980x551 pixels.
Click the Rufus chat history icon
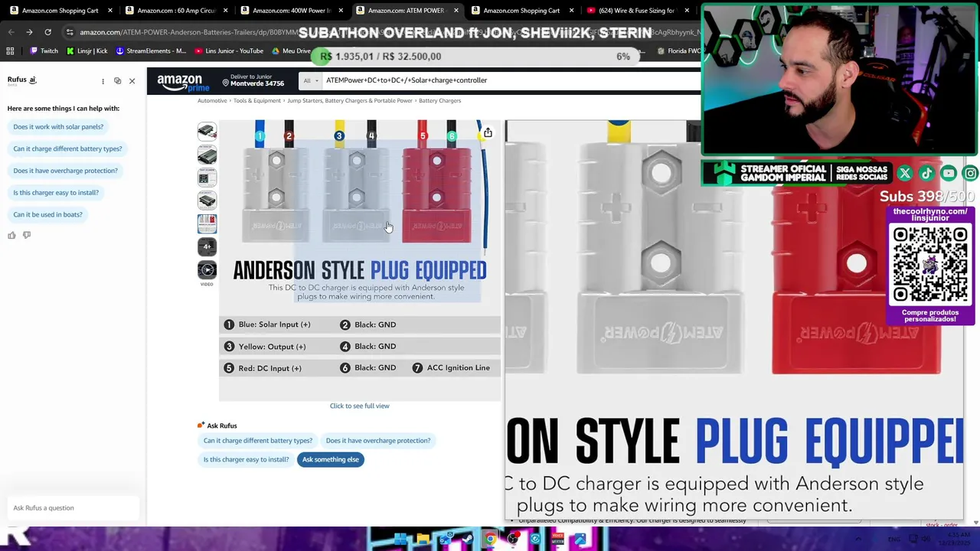(x=117, y=80)
